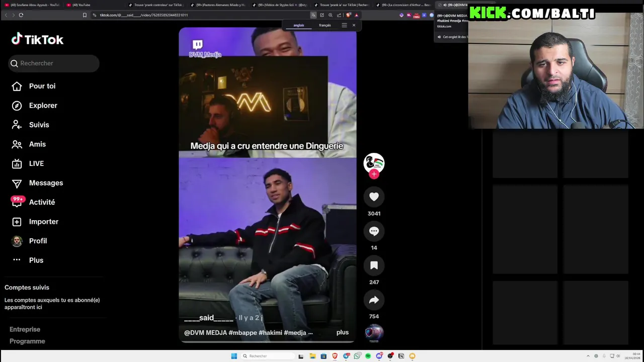644x362 pixels.
Task: Open the ____said_____ username
Action: point(209,318)
